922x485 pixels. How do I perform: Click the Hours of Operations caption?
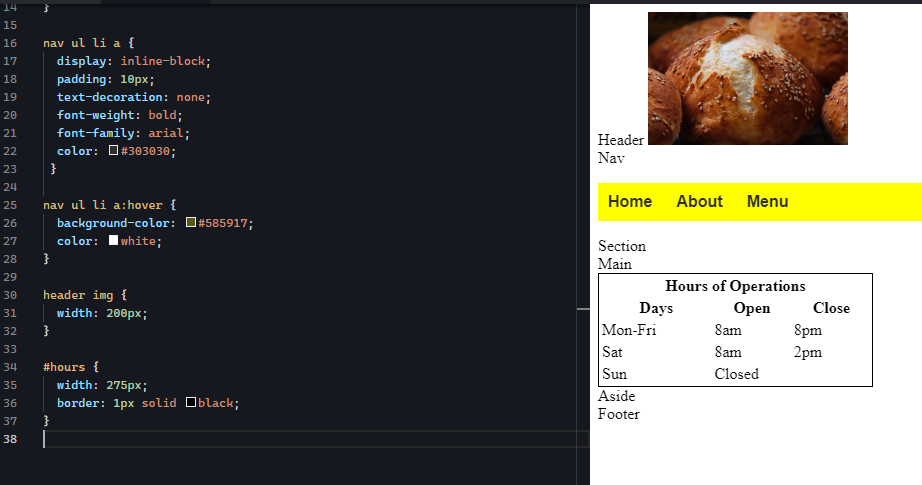pyautogui.click(x=735, y=286)
